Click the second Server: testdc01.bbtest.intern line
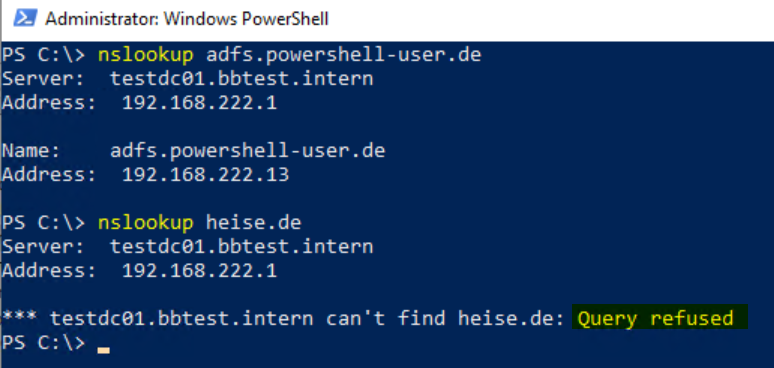774x368 pixels. [x=188, y=247]
